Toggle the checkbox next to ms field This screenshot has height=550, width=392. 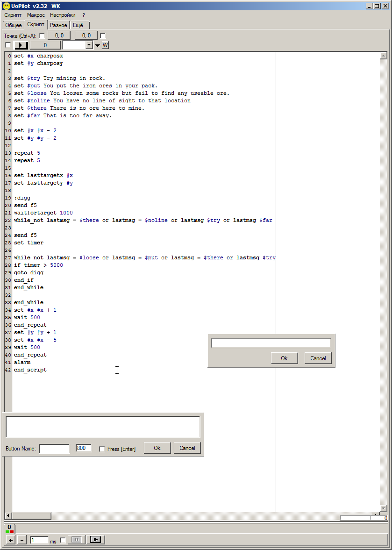point(63,540)
